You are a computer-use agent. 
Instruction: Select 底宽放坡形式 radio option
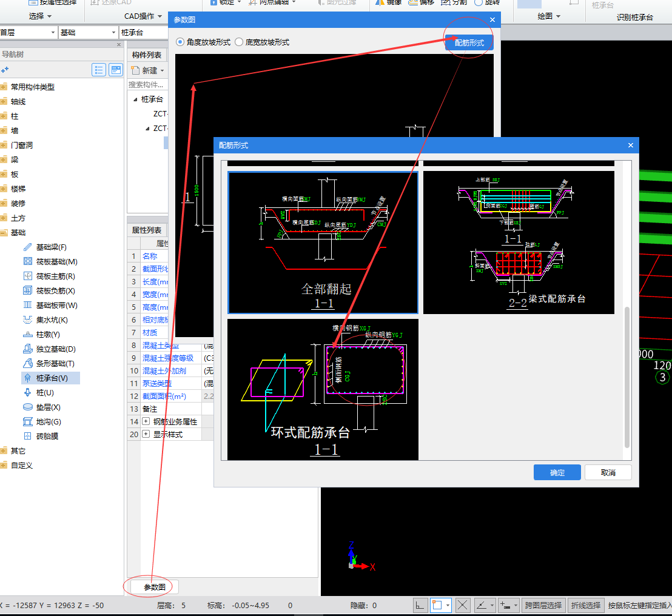[239, 42]
